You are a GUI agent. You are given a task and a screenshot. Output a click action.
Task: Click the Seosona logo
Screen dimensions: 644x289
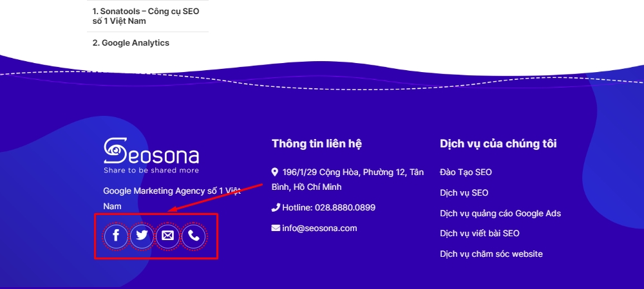(x=151, y=155)
